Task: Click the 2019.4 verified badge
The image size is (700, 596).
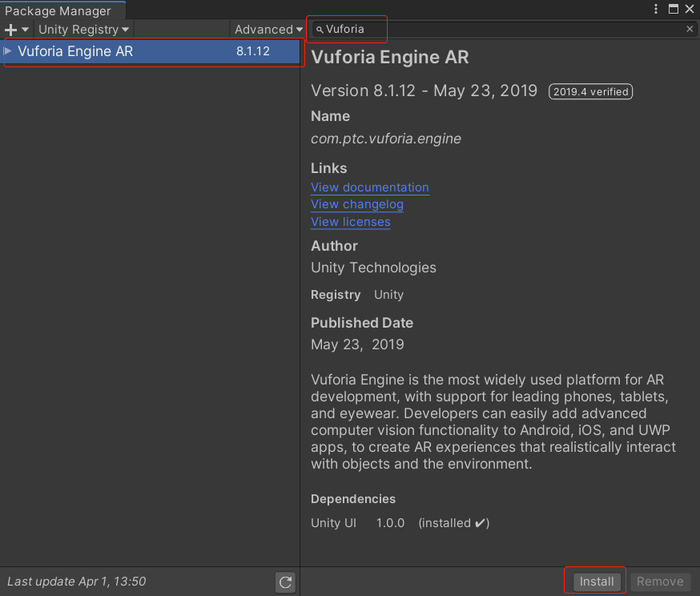Action: [590, 91]
